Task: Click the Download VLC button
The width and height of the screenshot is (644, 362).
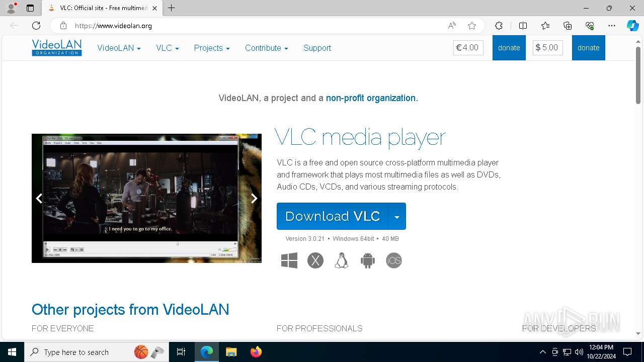Action: pyautogui.click(x=333, y=216)
